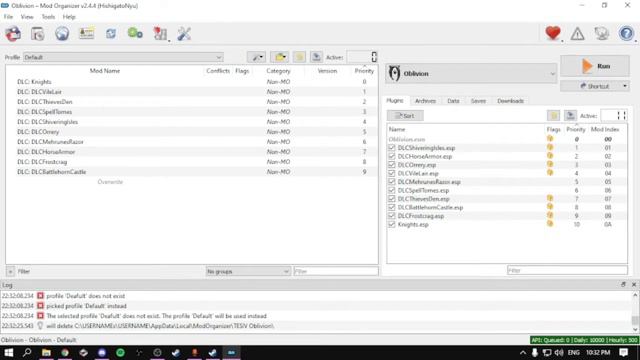
Task: Click the open folder icon above mod list
Action: click(280, 57)
